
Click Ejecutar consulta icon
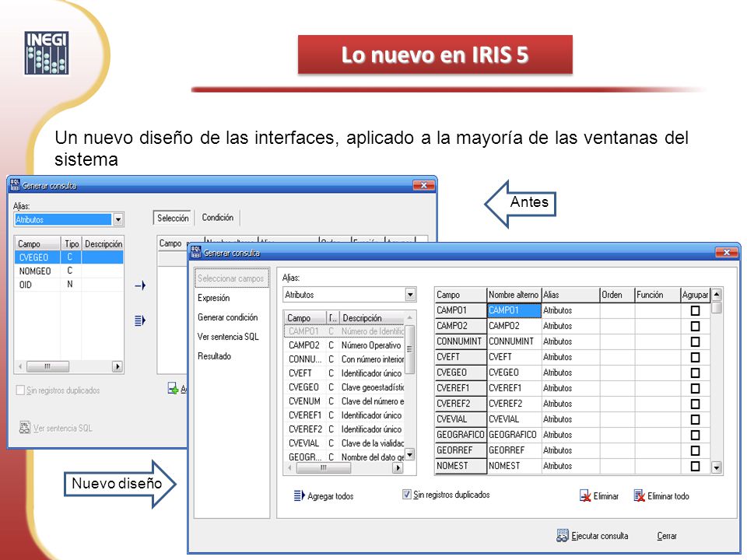(x=562, y=536)
